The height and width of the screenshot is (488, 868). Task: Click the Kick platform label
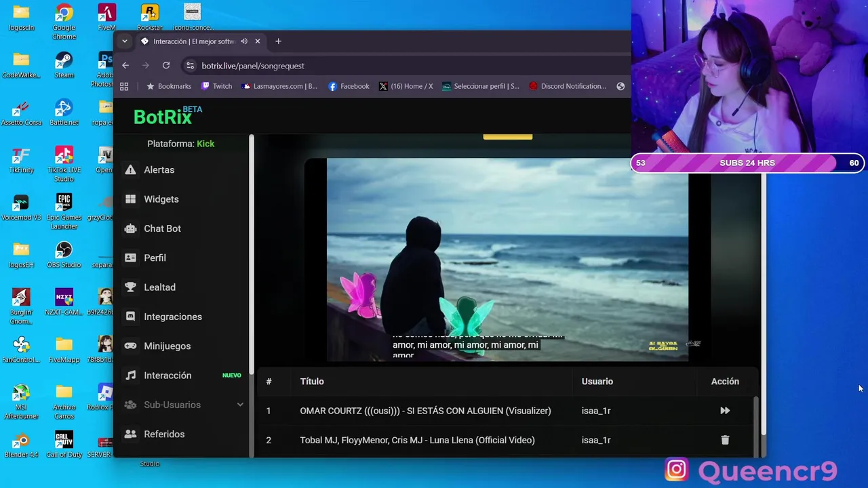[205, 144]
